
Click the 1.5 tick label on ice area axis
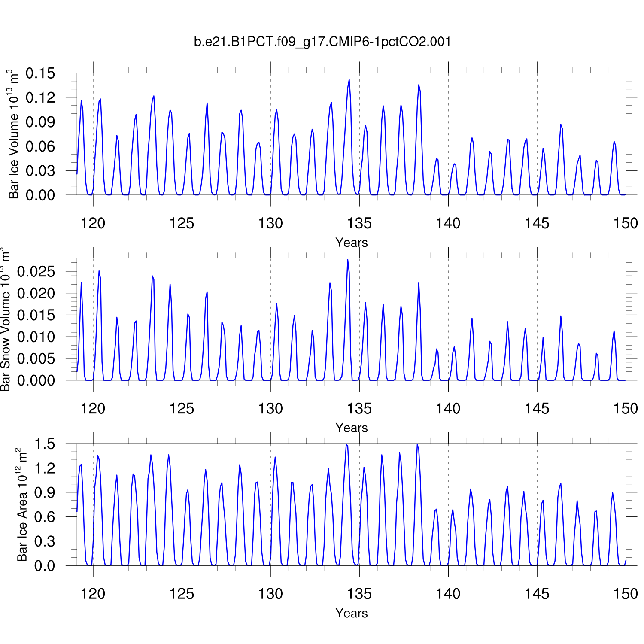[45, 444]
